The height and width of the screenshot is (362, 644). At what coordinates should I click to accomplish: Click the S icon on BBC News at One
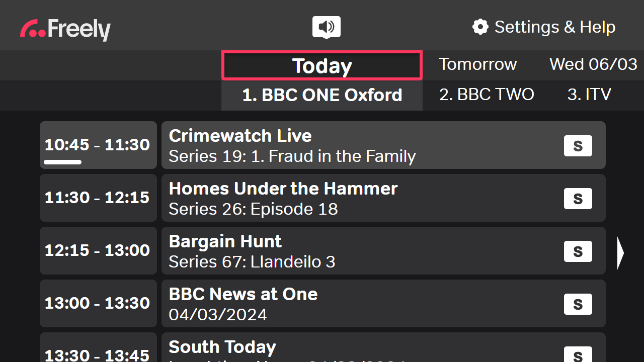[x=578, y=304]
